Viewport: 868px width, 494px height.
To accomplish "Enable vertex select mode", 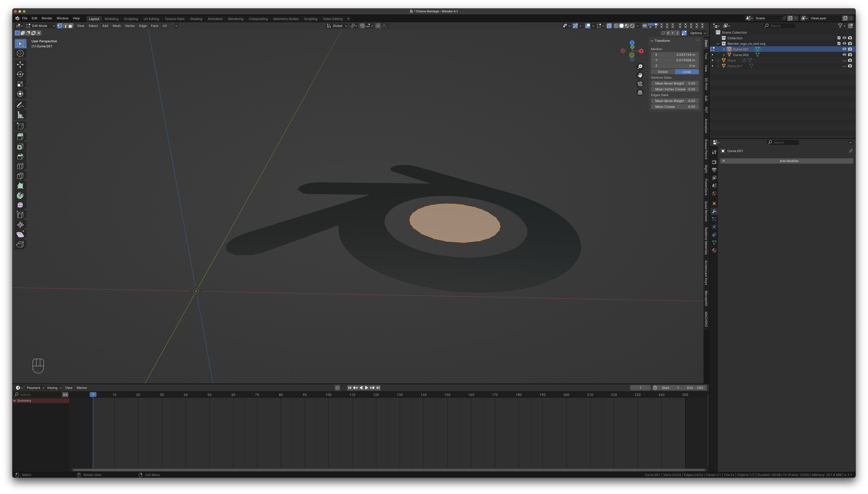I will click(x=60, y=26).
